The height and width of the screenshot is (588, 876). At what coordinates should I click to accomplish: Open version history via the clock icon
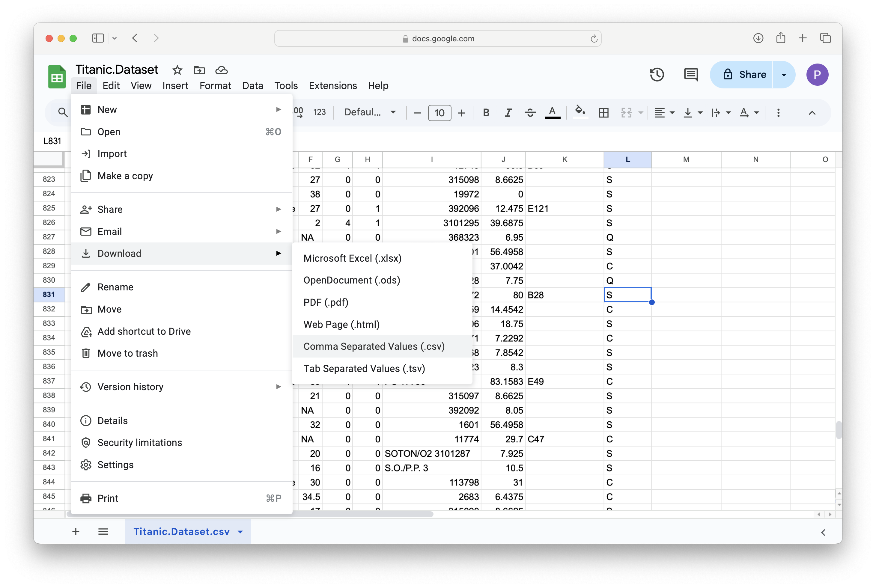[x=657, y=74]
